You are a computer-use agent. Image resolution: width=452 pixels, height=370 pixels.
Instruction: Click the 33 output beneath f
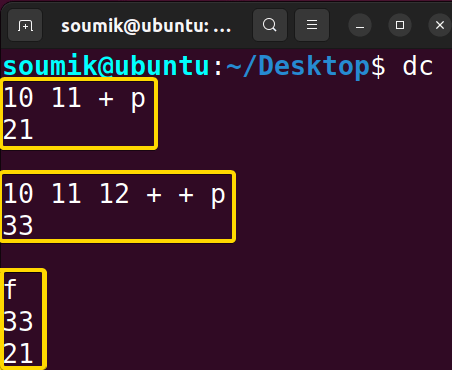[x=18, y=322]
